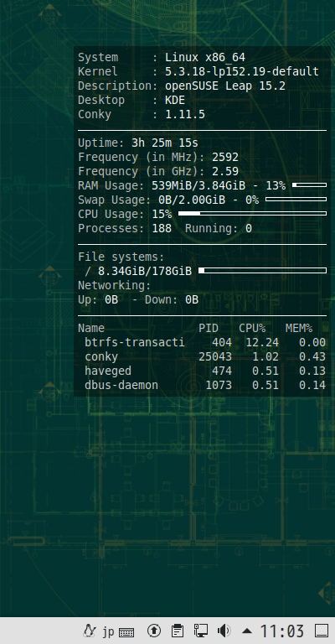Click the PID column header

(209, 329)
